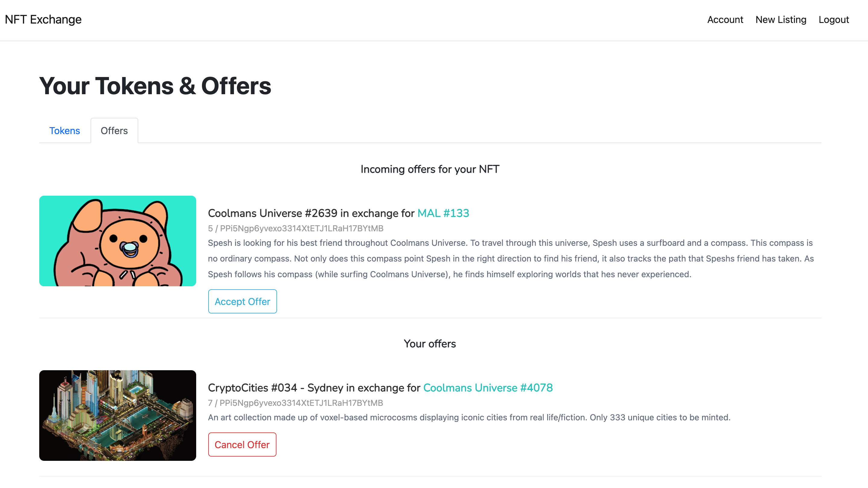Go to the Account page
This screenshot has width=868, height=488.
(725, 20)
